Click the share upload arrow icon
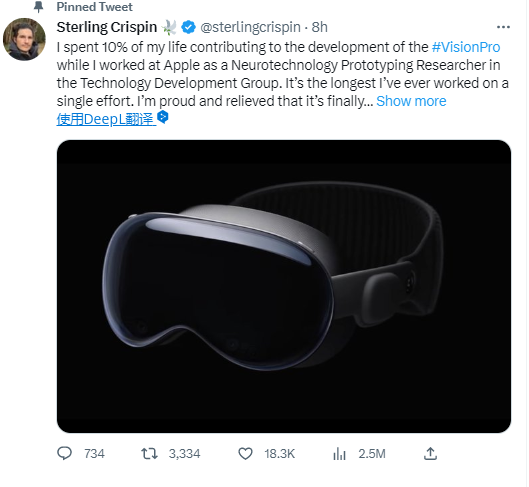529x487 pixels. pos(430,454)
